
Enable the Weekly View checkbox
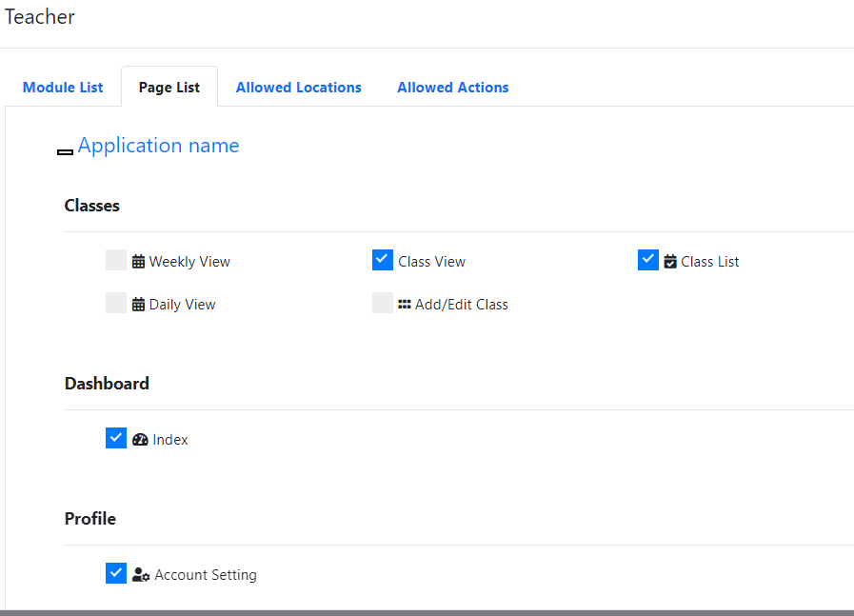point(116,261)
